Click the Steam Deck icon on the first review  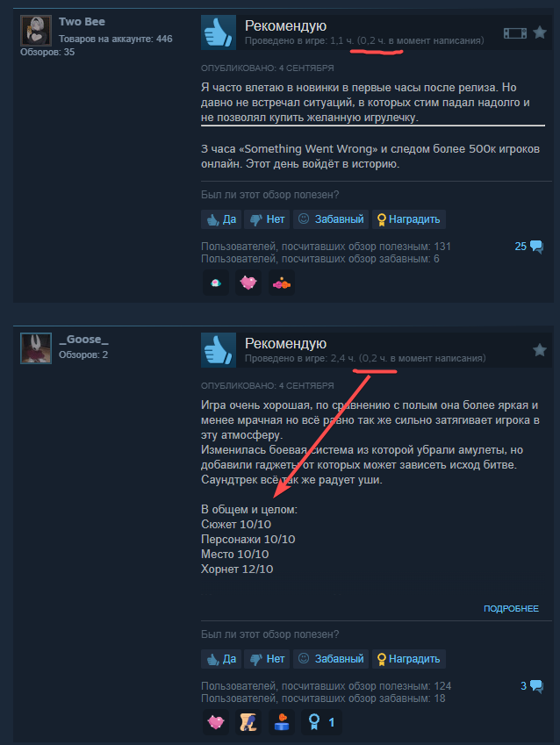point(515,32)
